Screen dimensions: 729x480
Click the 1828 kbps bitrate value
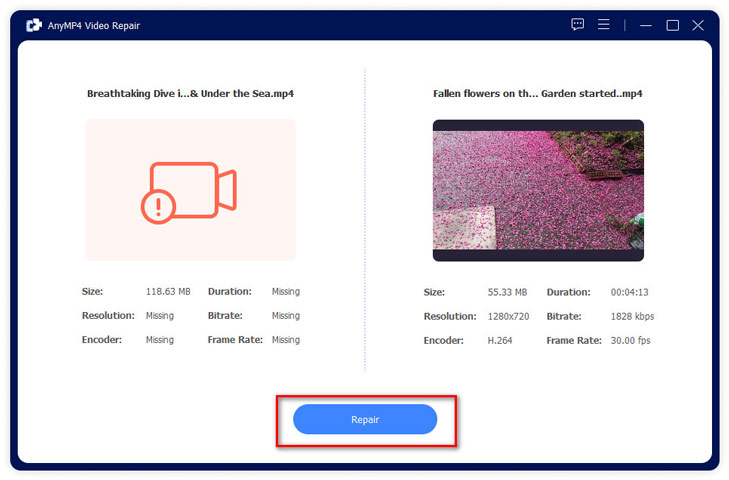633,316
